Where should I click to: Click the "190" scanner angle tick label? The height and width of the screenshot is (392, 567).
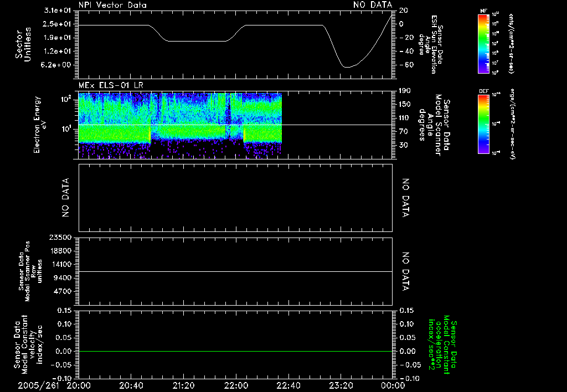click(x=405, y=91)
